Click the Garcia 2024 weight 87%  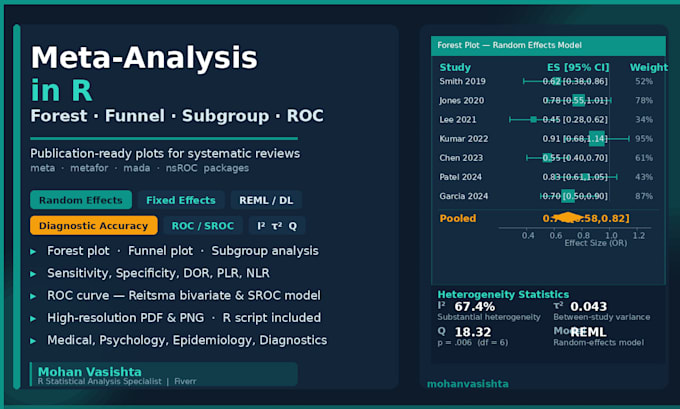pyautogui.click(x=644, y=196)
